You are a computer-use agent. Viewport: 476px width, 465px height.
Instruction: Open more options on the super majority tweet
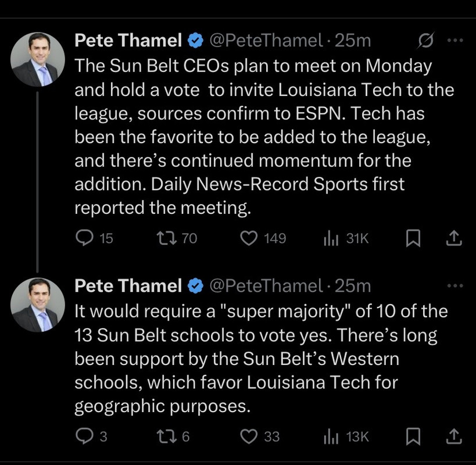[455, 285]
